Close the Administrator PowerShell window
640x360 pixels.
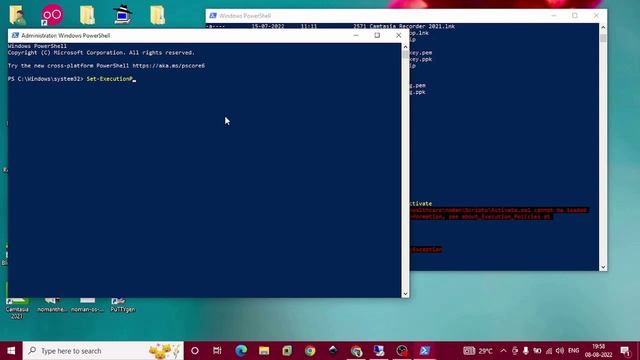pos(399,36)
